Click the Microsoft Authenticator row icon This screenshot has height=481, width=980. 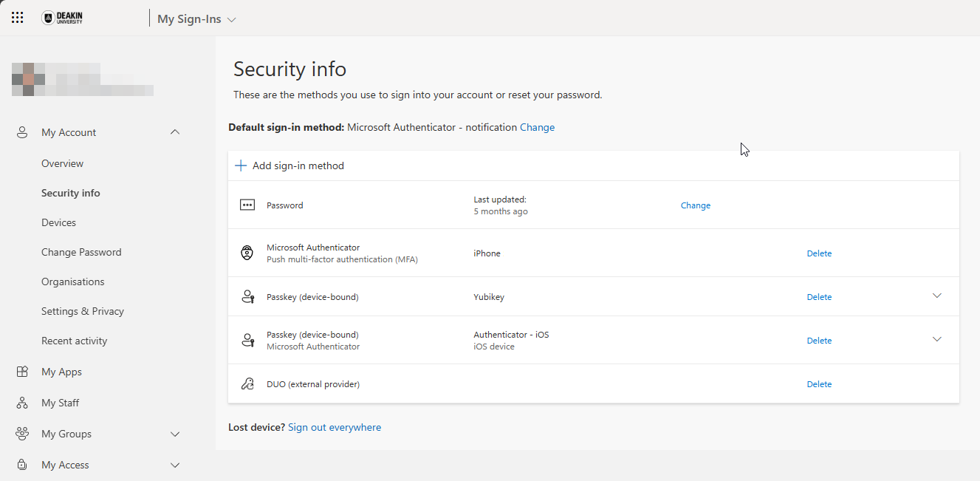(247, 253)
